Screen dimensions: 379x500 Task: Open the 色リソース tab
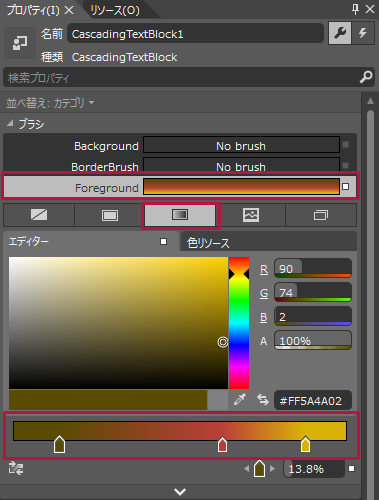click(x=208, y=243)
